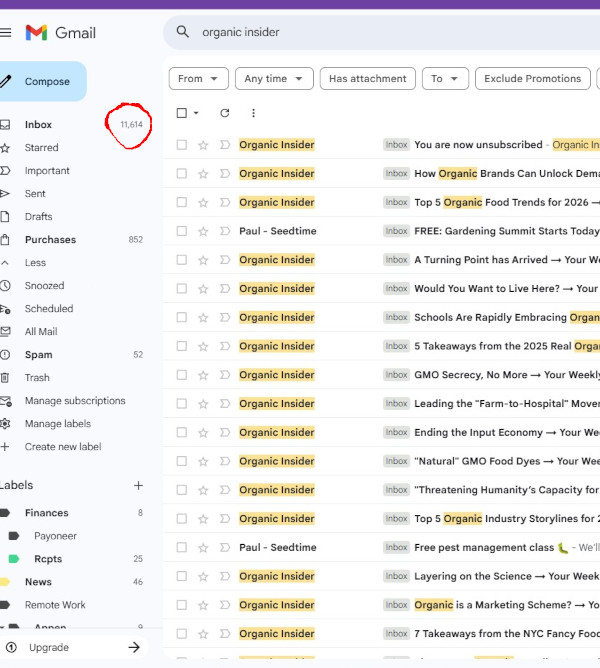Open the To filter dropdown
Viewport: 600px width, 668px height.
click(445, 79)
